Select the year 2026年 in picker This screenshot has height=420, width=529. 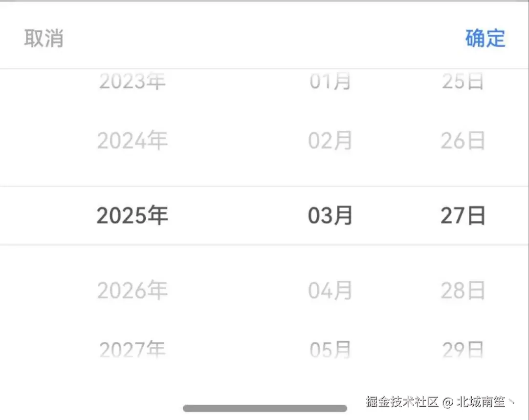[x=132, y=290]
